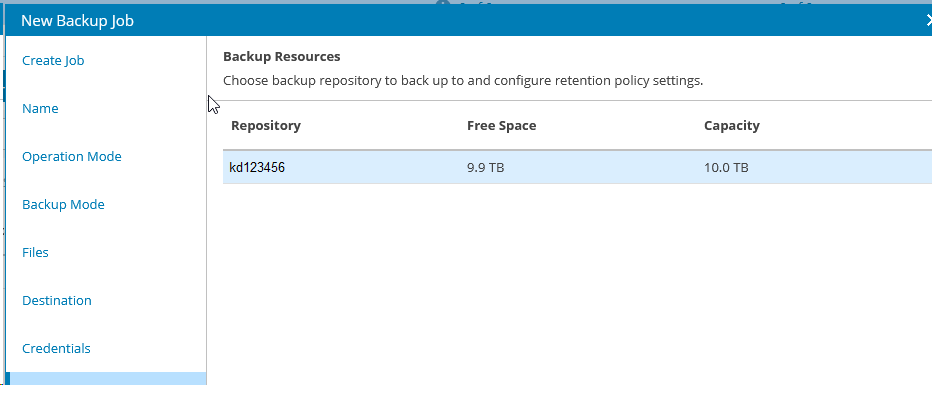Select the Backup Mode wizard step
This screenshot has width=932, height=407.
63,205
